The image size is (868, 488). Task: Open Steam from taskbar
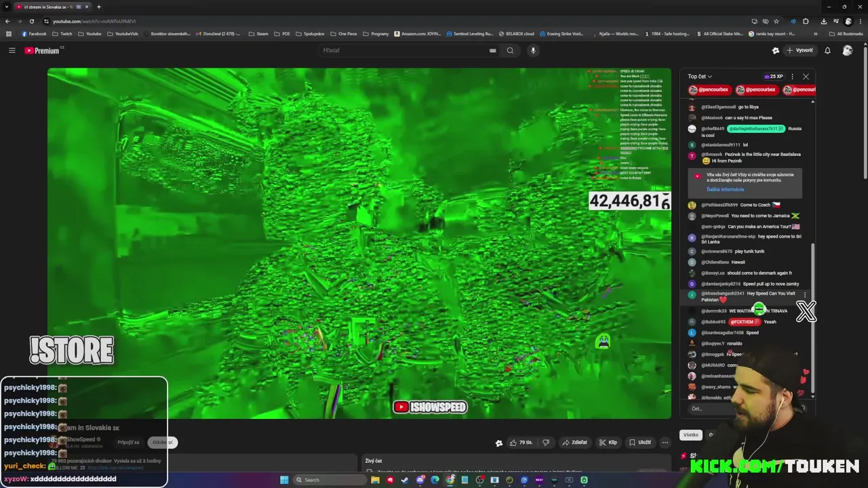click(405, 480)
